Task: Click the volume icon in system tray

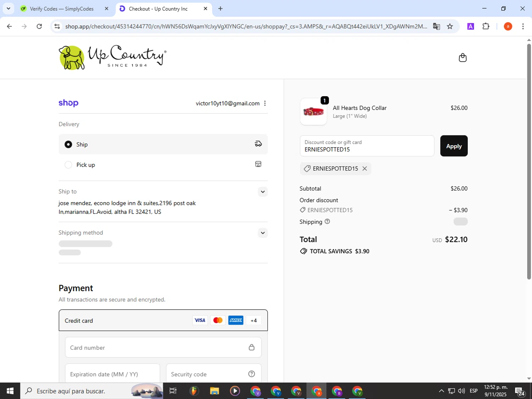Action: [461, 391]
